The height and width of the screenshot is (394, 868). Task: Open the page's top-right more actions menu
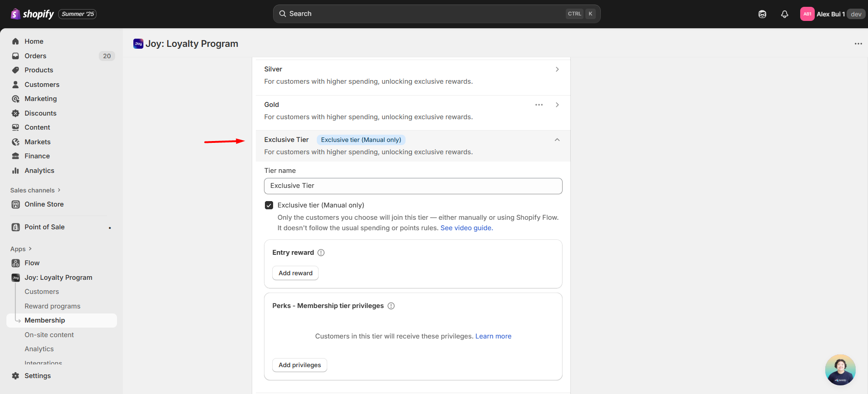pyautogui.click(x=858, y=44)
